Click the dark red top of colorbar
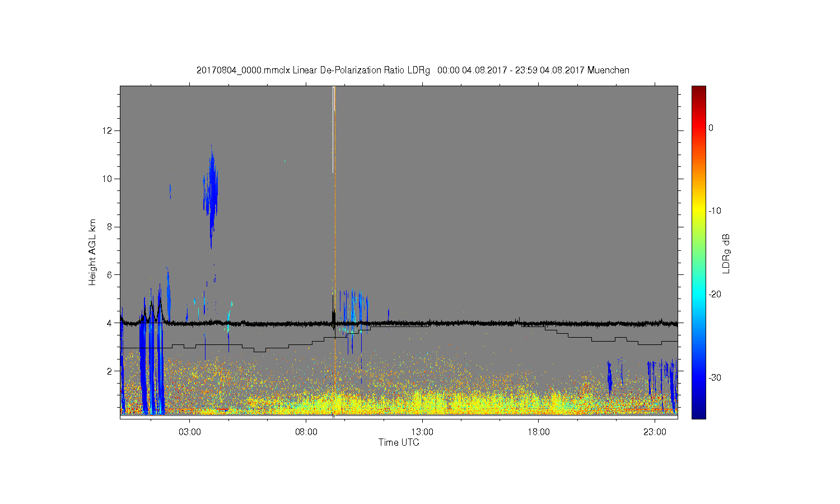This screenshot has height=504, width=840. (x=698, y=90)
